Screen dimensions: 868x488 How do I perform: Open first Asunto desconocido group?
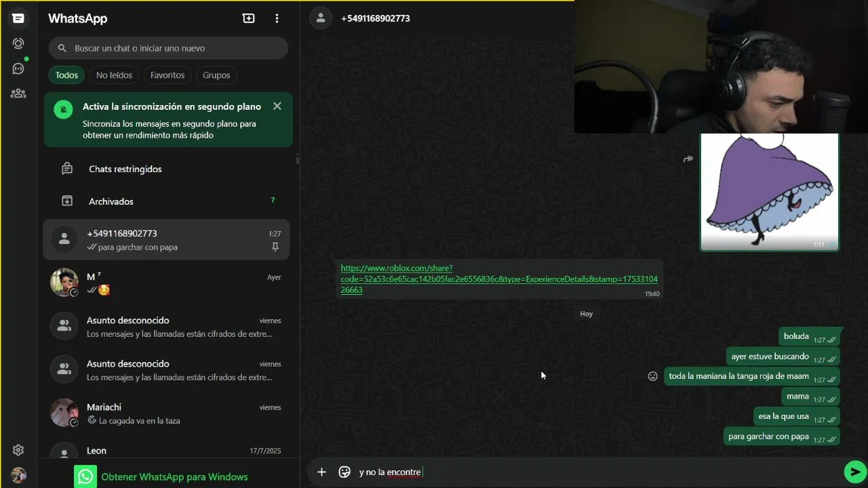pos(166,327)
